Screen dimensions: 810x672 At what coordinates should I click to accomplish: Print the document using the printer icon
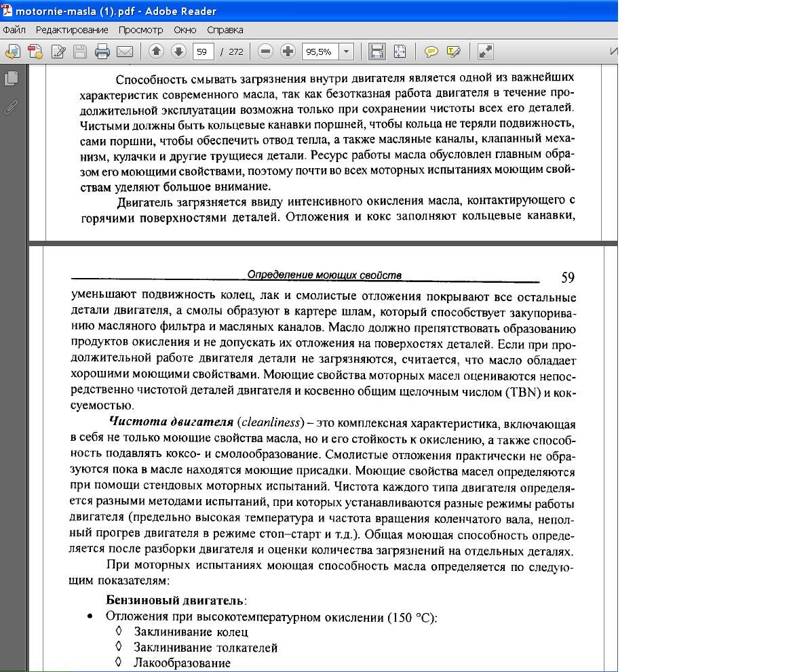click(102, 52)
